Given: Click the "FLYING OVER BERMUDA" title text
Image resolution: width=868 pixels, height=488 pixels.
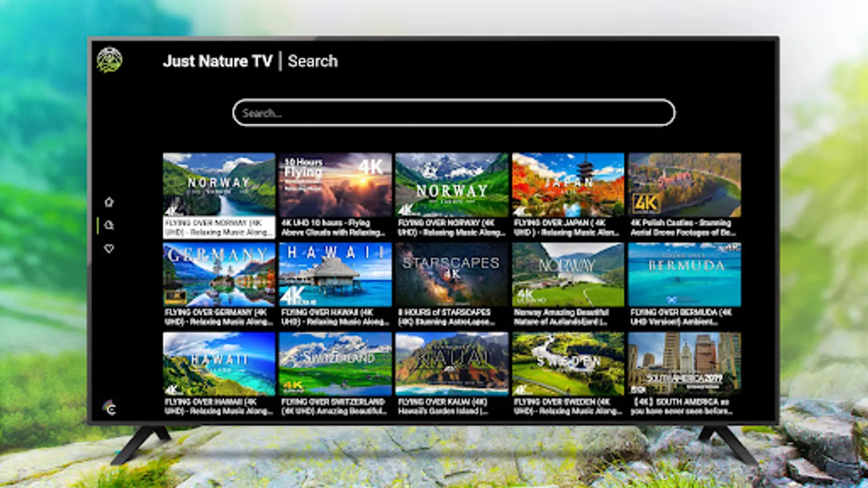Looking at the screenshot, I should (674, 312).
